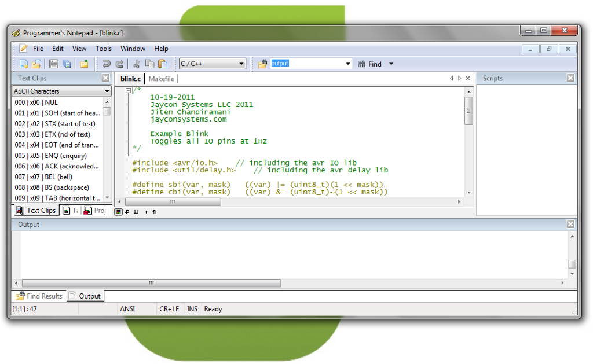Screen dimensions: 593x364
Task: Open the View menu
Action: point(79,49)
